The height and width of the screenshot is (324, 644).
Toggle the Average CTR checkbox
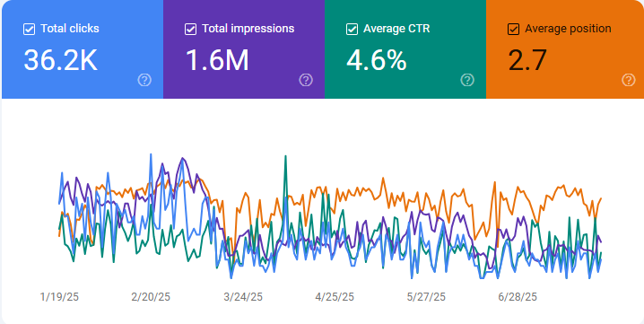[x=352, y=30]
